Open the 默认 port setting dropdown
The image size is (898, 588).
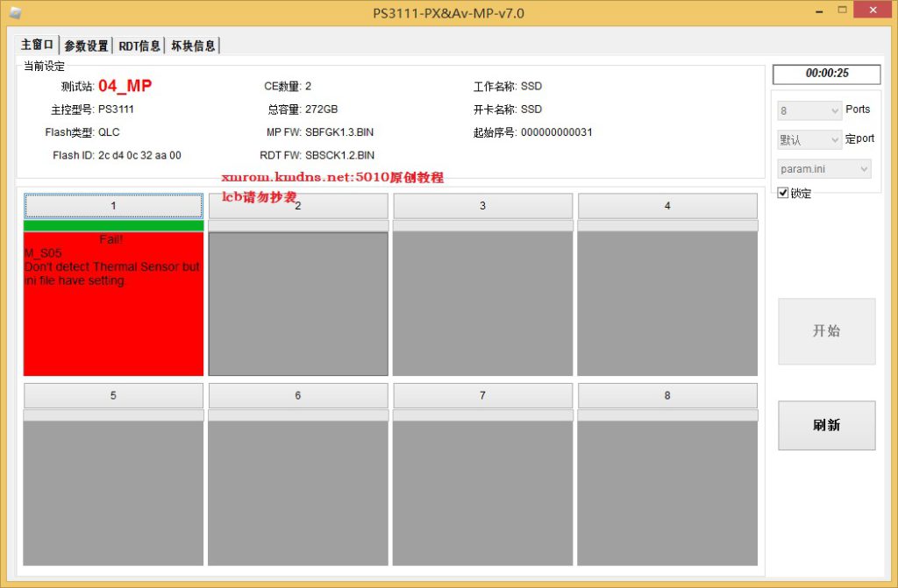[x=809, y=140]
